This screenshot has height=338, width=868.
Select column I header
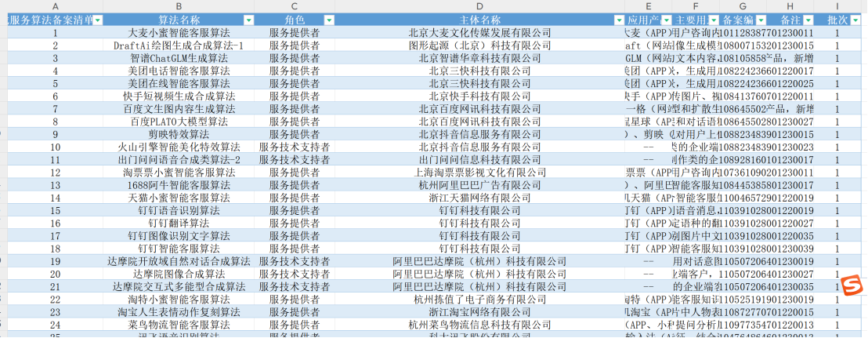coord(837,6)
